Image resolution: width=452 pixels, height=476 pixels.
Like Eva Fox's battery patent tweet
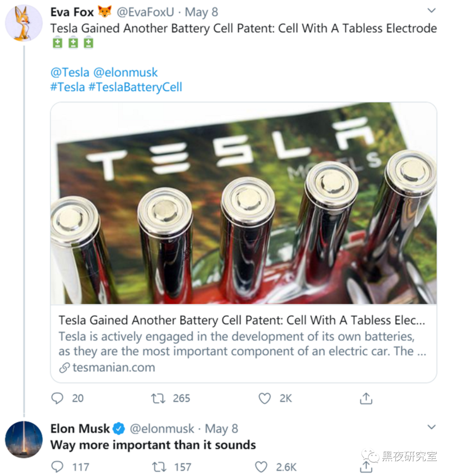[x=265, y=398]
